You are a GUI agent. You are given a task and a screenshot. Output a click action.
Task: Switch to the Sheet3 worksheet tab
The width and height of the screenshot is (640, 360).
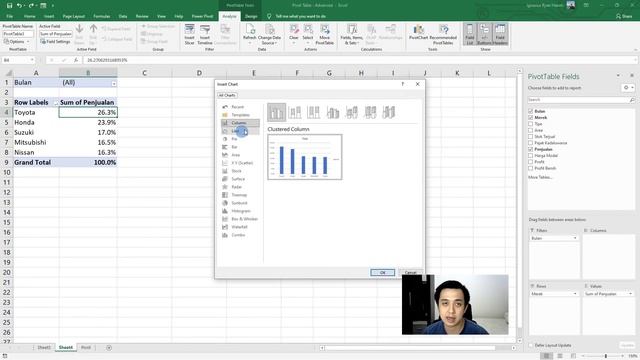[x=44, y=348]
